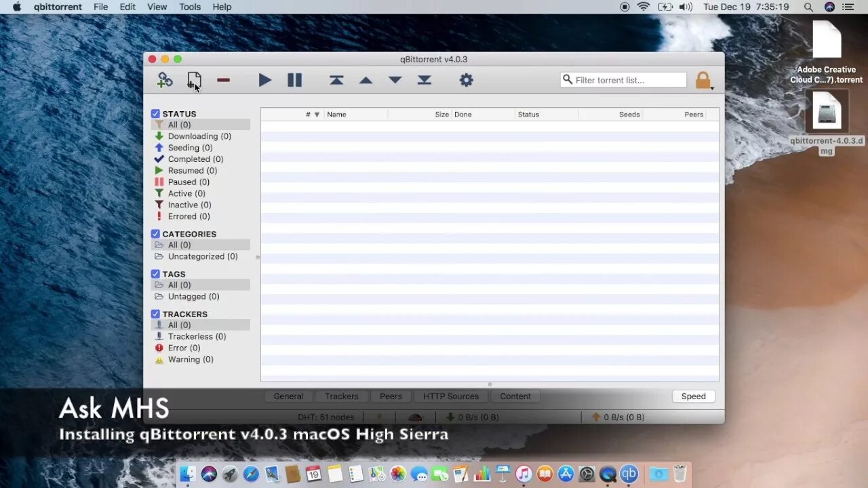868x488 pixels.
Task: Select Adobe Creative Cloud torrent file on desktop
Action: [x=827, y=52]
